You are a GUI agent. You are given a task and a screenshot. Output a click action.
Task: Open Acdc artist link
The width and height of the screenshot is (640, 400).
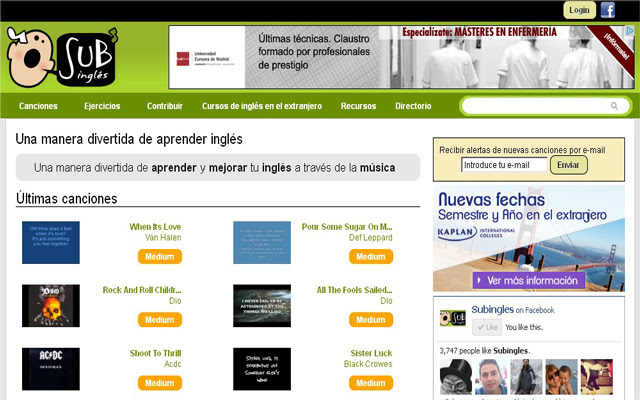click(173, 364)
